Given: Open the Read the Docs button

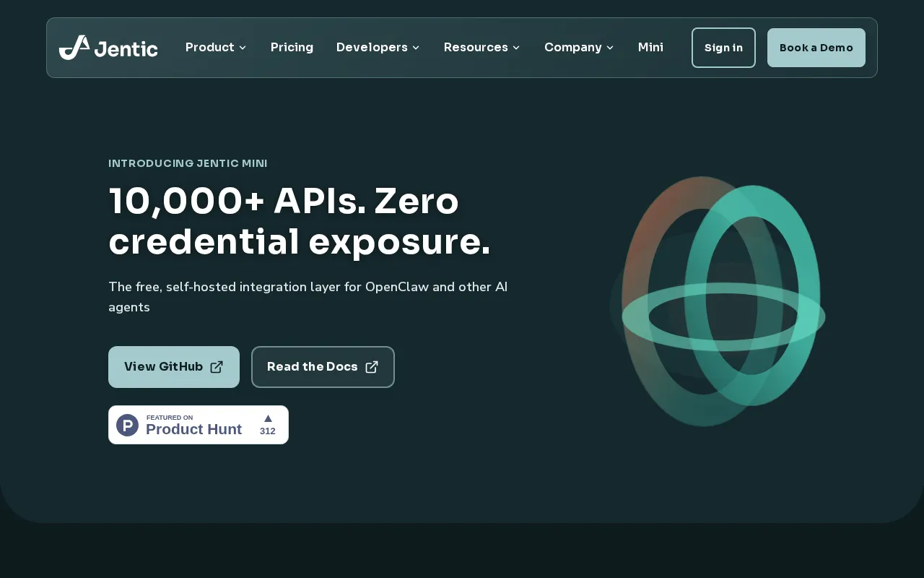Looking at the screenshot, I should [x=323, y=367].
